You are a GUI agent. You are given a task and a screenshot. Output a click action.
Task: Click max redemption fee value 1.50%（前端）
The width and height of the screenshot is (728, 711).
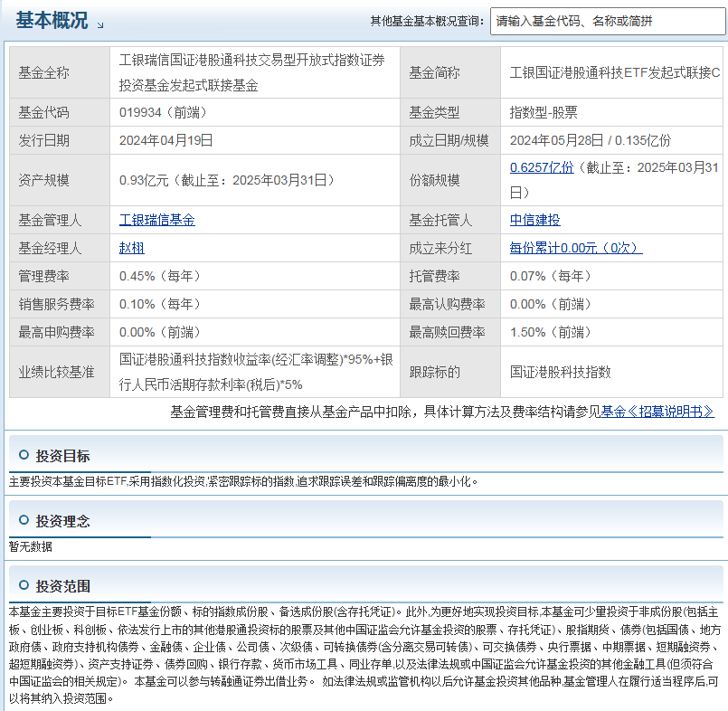[551, 333]
